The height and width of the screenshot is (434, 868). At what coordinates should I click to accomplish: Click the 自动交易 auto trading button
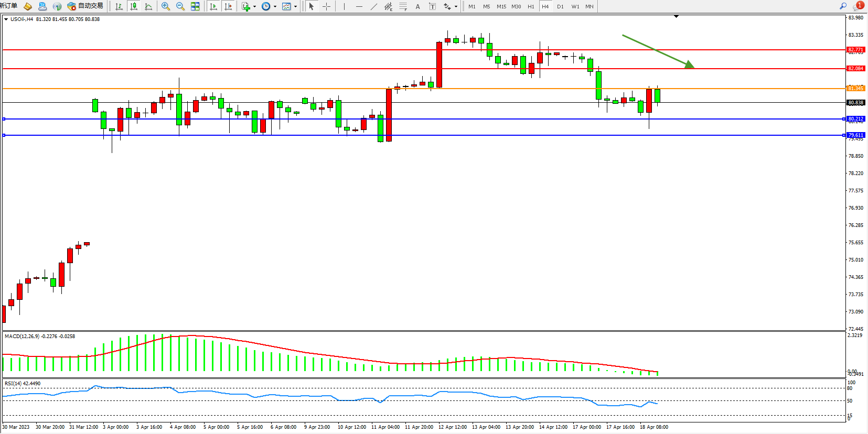(x=85, y=6)
